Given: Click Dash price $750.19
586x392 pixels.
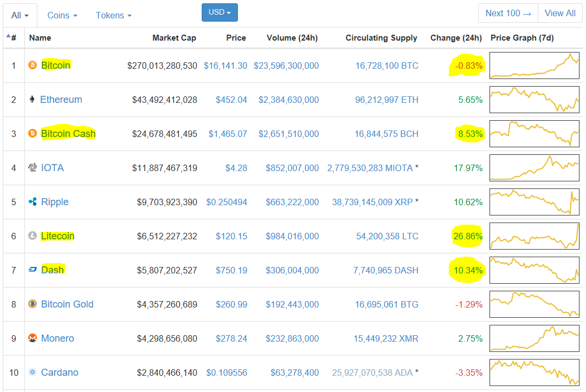Looking at the screenshot, I should click(x=231, y=270).
